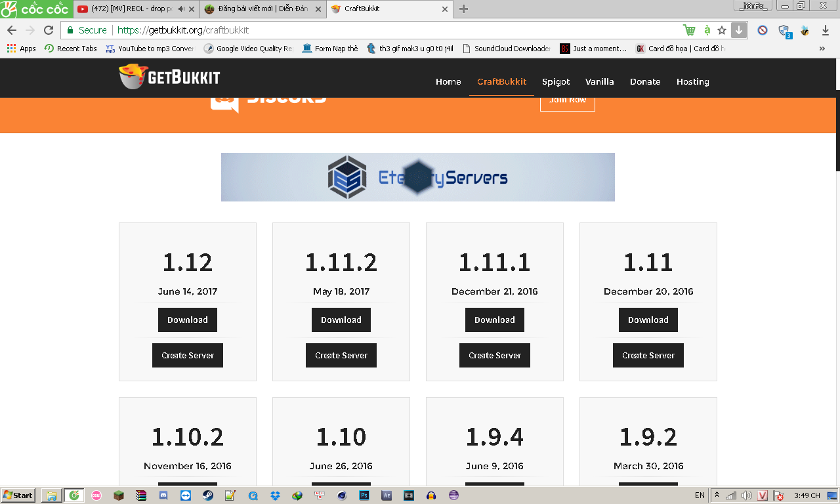Open the osu! icon in taskbar

pyautogui.click(x=96, y=495)
